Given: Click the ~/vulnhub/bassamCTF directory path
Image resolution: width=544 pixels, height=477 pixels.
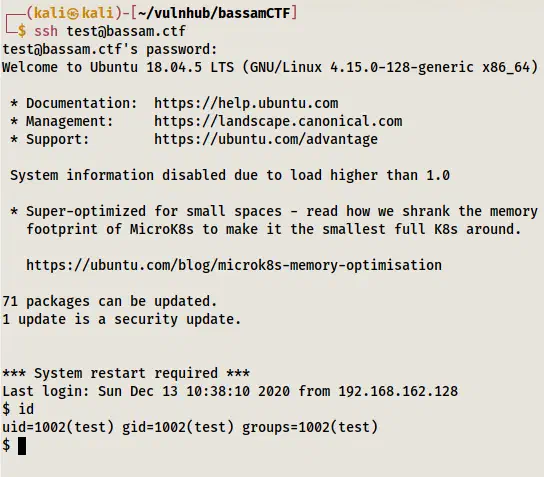Looking at the screenshot, I should point(214,13).
